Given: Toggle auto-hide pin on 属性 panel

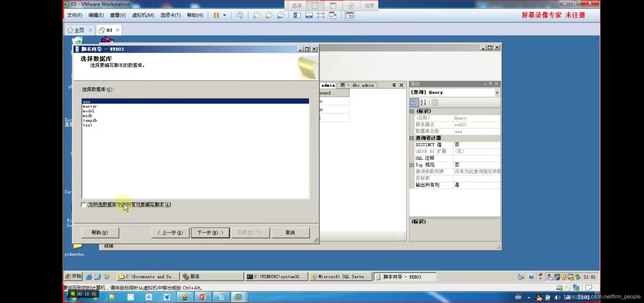Looking at the screenshot, I should click(x=490, y=84).
